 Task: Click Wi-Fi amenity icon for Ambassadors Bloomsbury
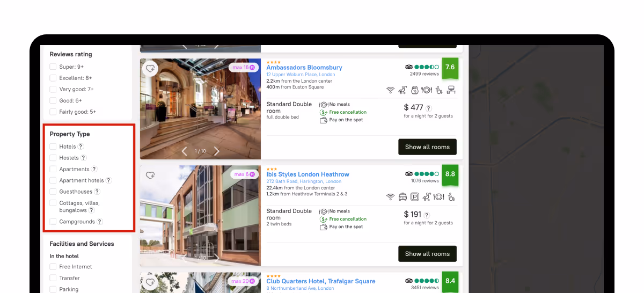coord(391,90)
